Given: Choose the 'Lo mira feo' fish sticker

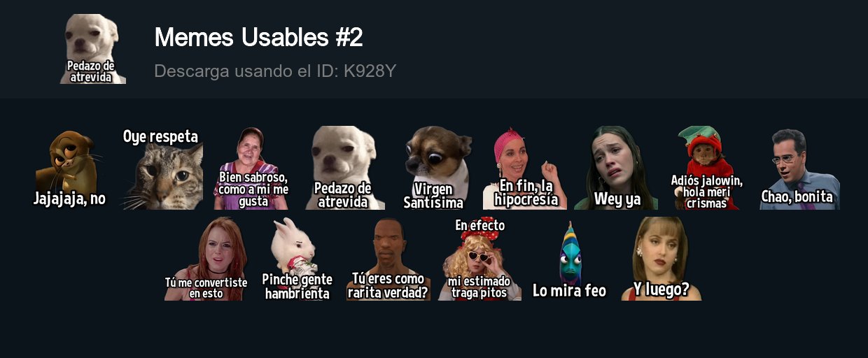Looking at the screenshot, I should point(570,259).
